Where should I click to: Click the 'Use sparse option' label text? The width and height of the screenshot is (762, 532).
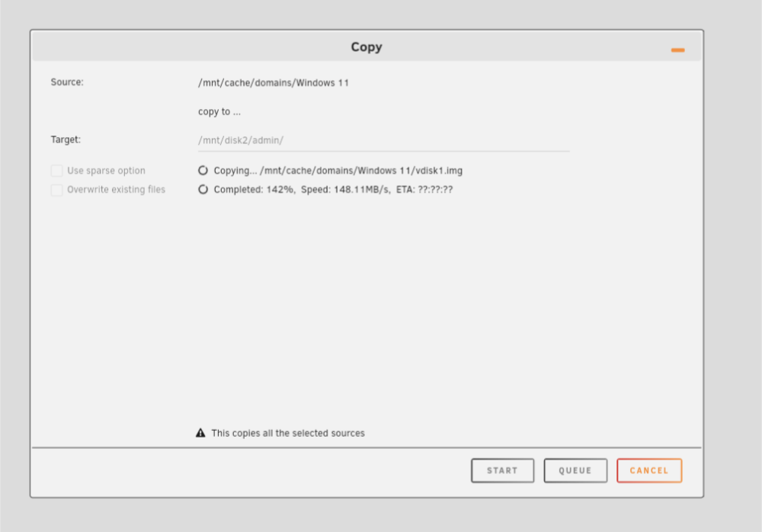tap(106, 171)
